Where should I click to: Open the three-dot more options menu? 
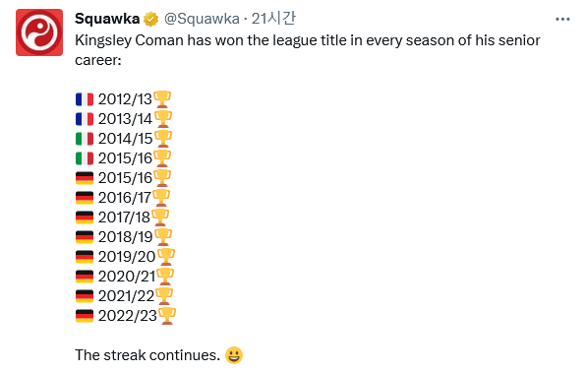[562, 19]
